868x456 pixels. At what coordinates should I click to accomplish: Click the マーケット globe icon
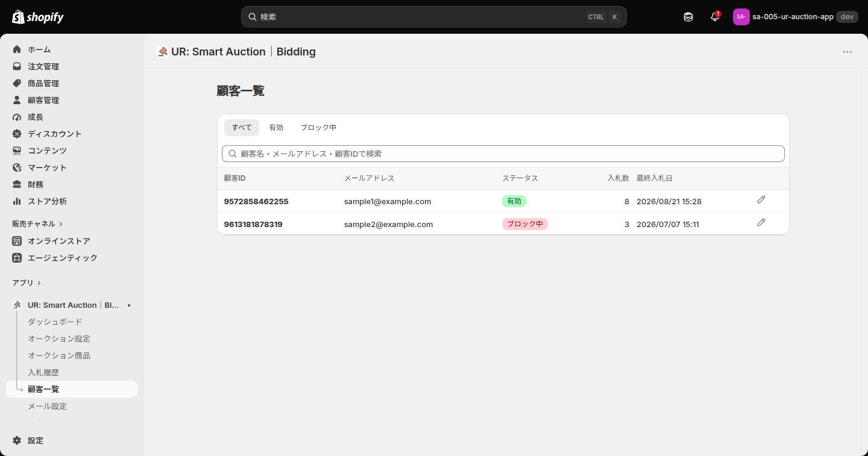point(17,167)
